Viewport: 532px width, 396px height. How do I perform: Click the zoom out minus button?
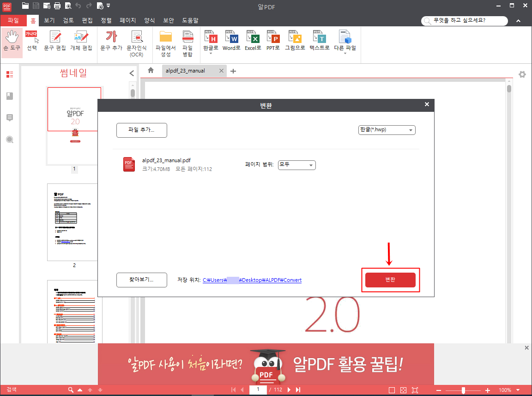(x=439, y=390)
